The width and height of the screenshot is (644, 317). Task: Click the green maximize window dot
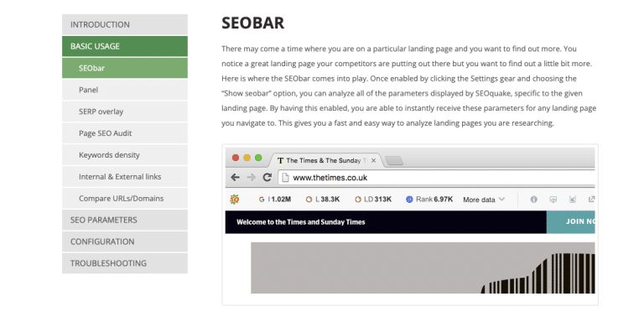pyautogui.click(x=258, y=158)
